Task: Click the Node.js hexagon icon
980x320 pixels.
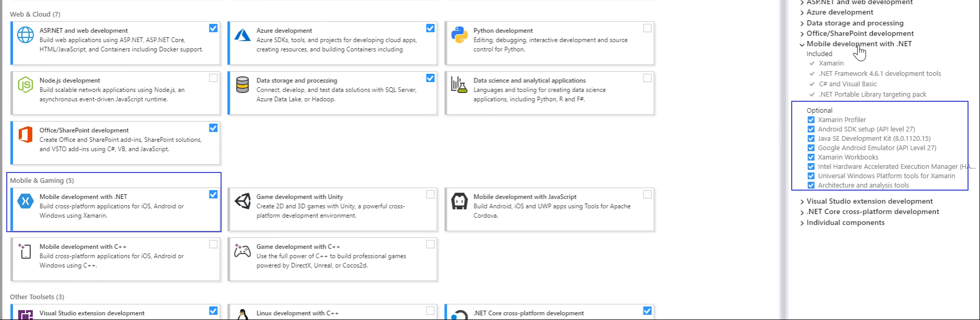Action: 25,85
